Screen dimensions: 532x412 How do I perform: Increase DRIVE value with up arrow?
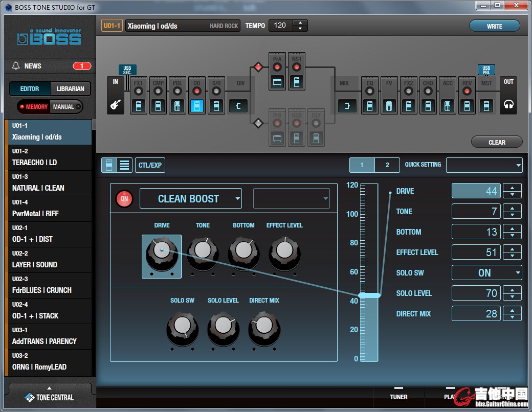point(513,188)
